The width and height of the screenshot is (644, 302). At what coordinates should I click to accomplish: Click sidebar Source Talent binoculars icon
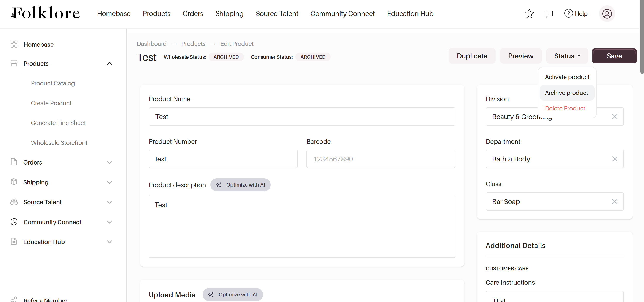pyautogui.click(x=14, y=202)
